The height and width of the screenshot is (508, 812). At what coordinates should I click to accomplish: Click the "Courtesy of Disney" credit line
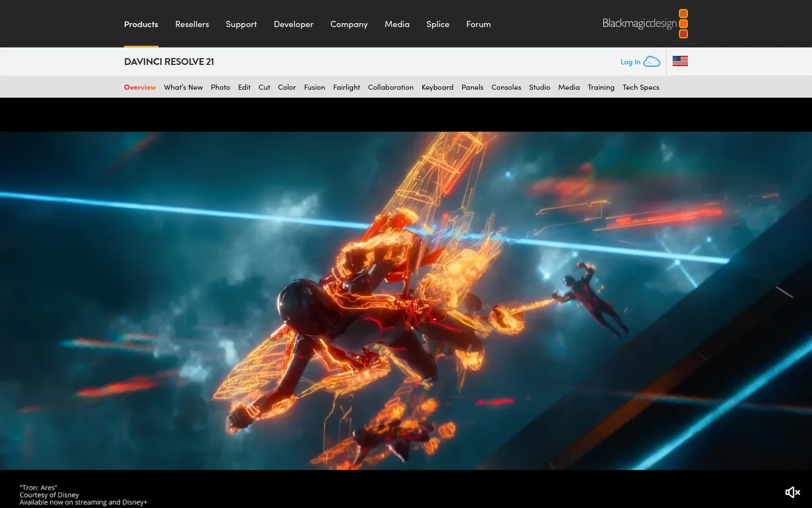point(49,495)
